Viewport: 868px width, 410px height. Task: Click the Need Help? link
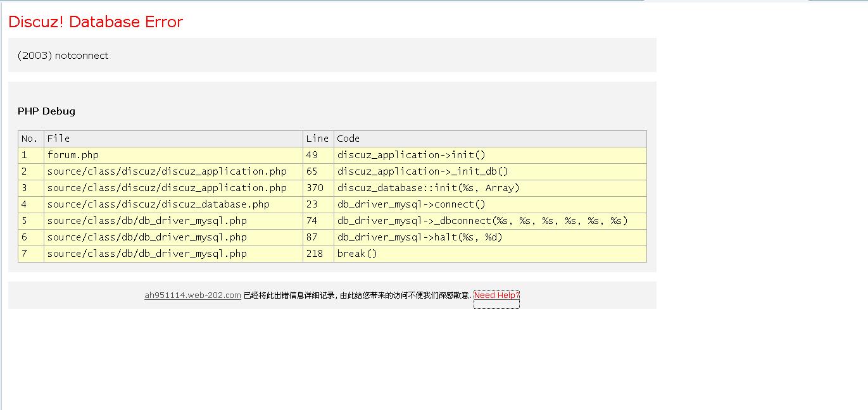(496, 295)
